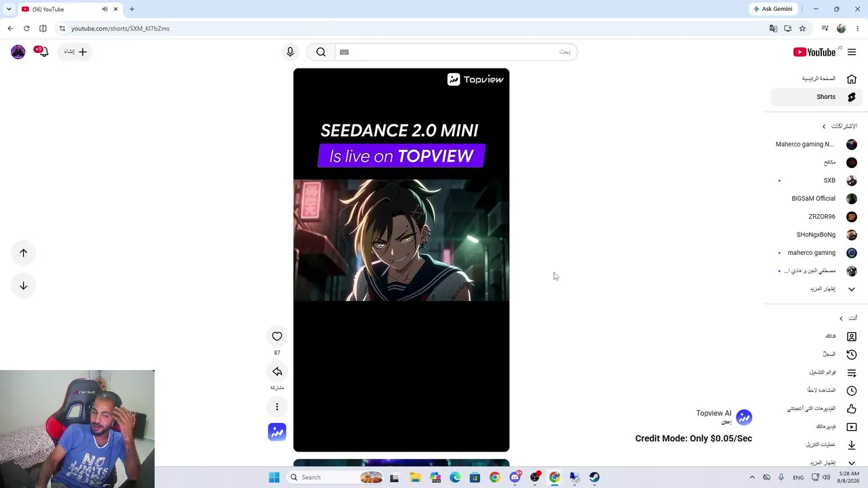Click the Ask Gemini button
Viewport: 868px width, 488px height.
point(772,9)
